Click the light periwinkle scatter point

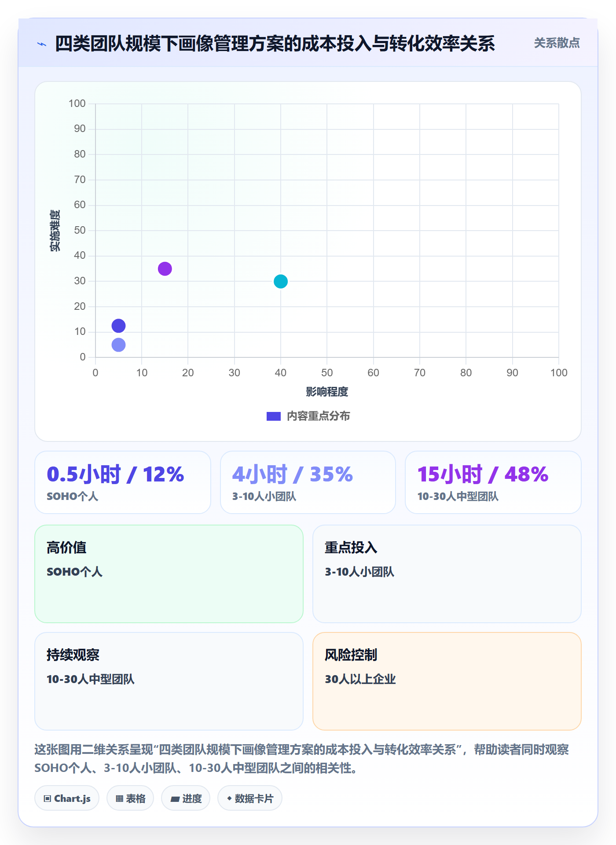pos(118,345)
